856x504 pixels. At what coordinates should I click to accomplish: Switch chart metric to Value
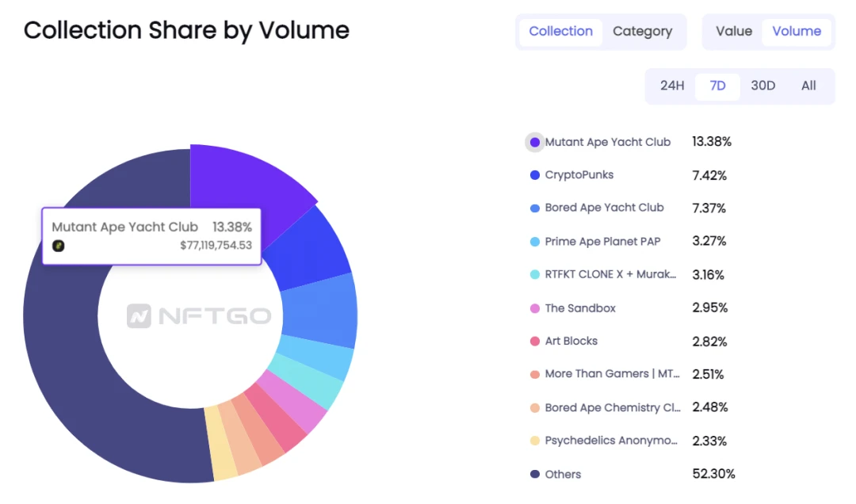pyautogui.click(x=734, y=32)
